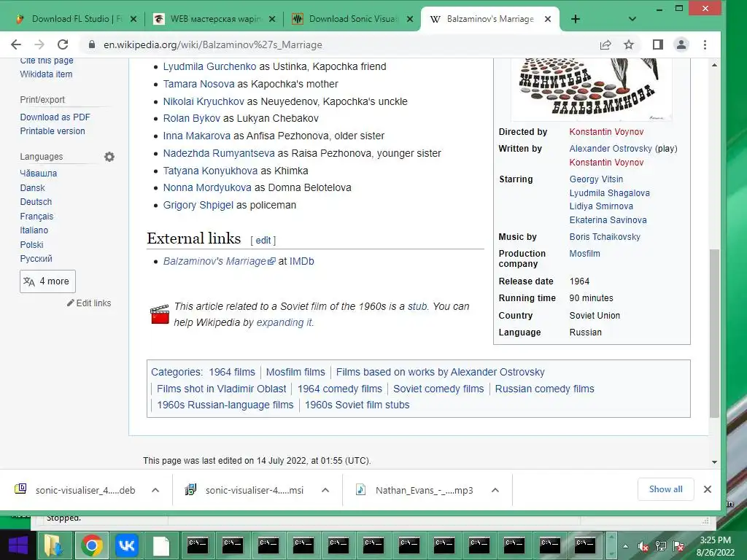Click the Soviet film stub clapperboard icon
Screen dimensions: 747x560
pos(160,314)
